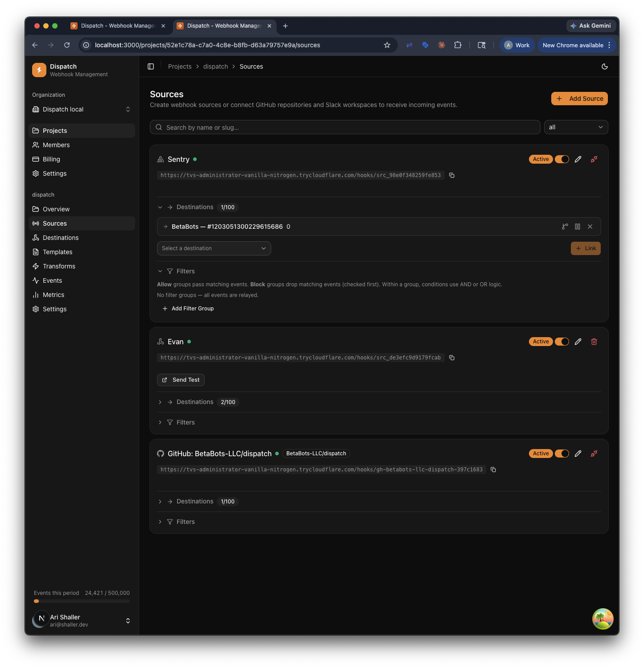Click the Chrome address bar URL
Viewport: 644px width, 668px height.
point(207,45)
